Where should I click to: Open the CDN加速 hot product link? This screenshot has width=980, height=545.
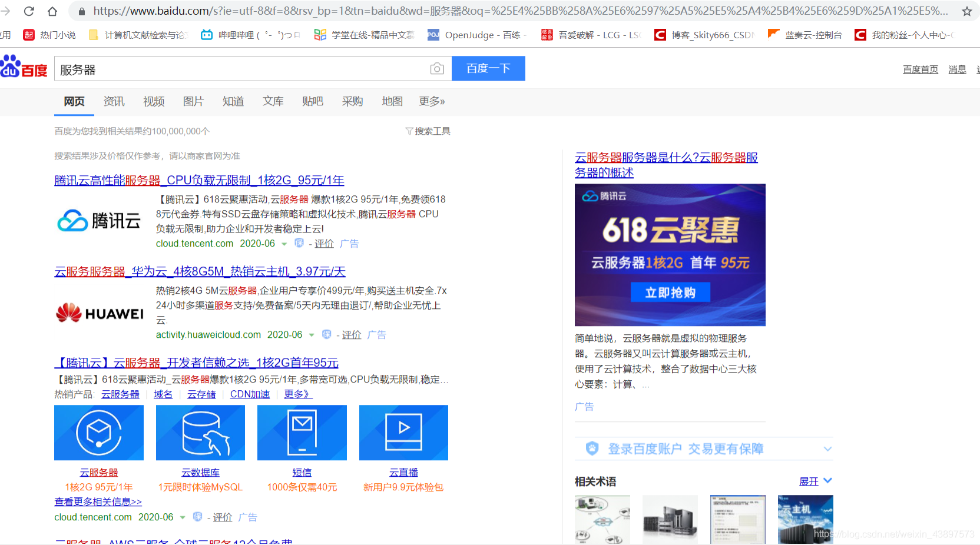pyautogui.click(x=250, y=394)
